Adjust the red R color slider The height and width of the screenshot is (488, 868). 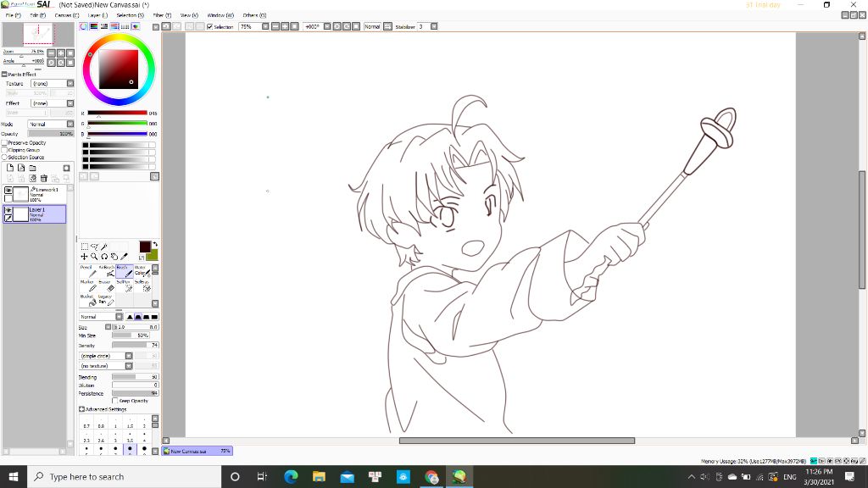tap(117, 113)
